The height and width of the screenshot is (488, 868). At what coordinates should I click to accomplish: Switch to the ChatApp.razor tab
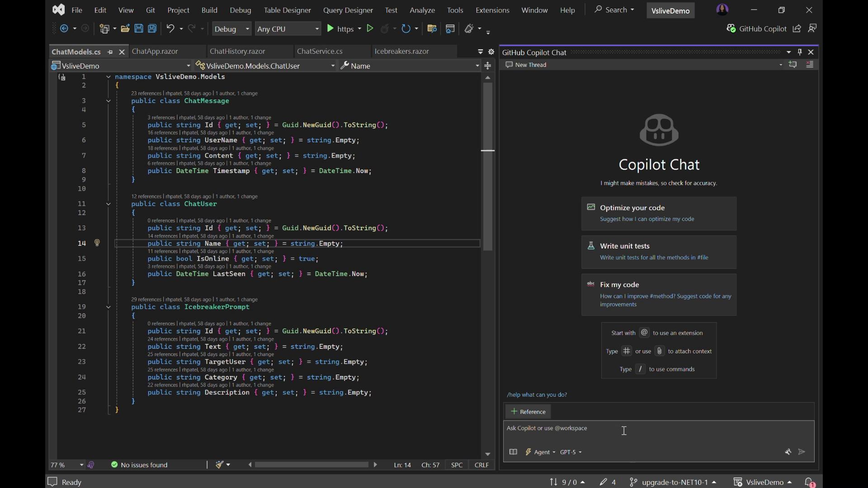(x=155, y=52)
